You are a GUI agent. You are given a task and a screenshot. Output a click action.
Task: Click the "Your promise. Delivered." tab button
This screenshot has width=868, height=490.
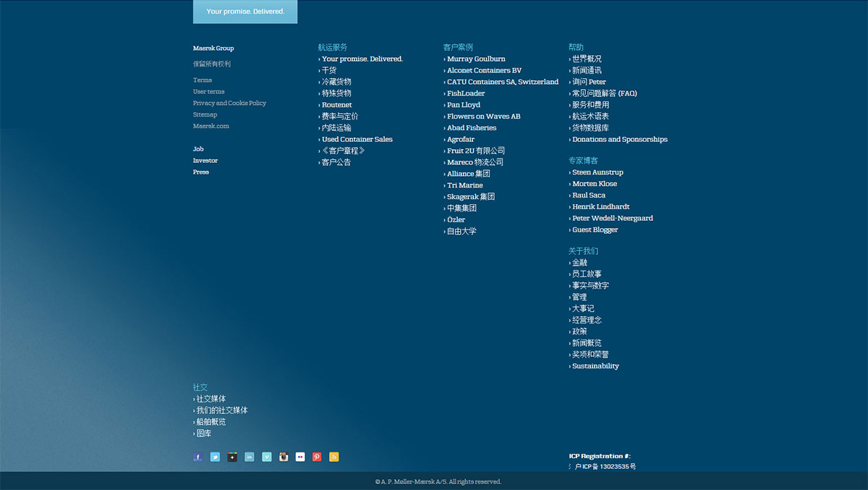245,12
